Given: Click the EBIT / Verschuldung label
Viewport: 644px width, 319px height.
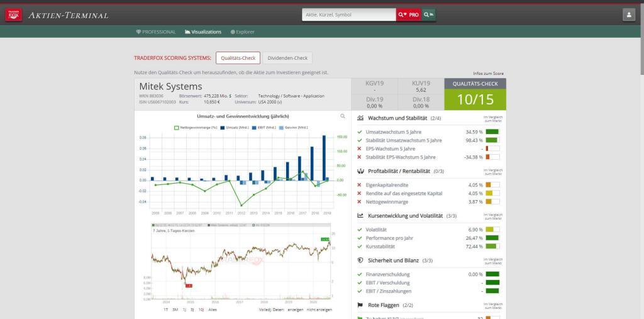Looking at the screenshot, I should (x=387, y=283).
